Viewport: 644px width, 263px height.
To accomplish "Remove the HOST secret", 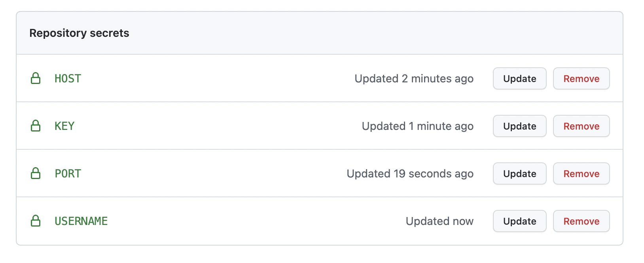I will [x=581, y=78].
